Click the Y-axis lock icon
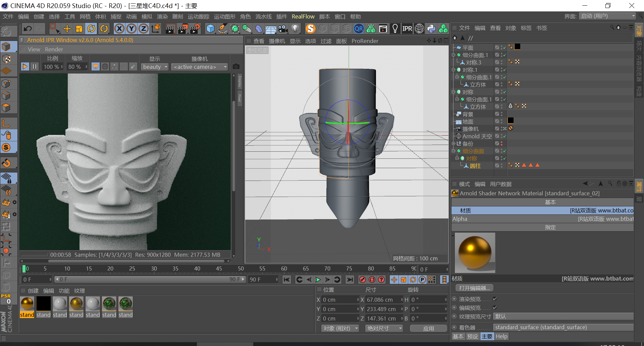This screenshot has height=346, width=644. point(131,29)
